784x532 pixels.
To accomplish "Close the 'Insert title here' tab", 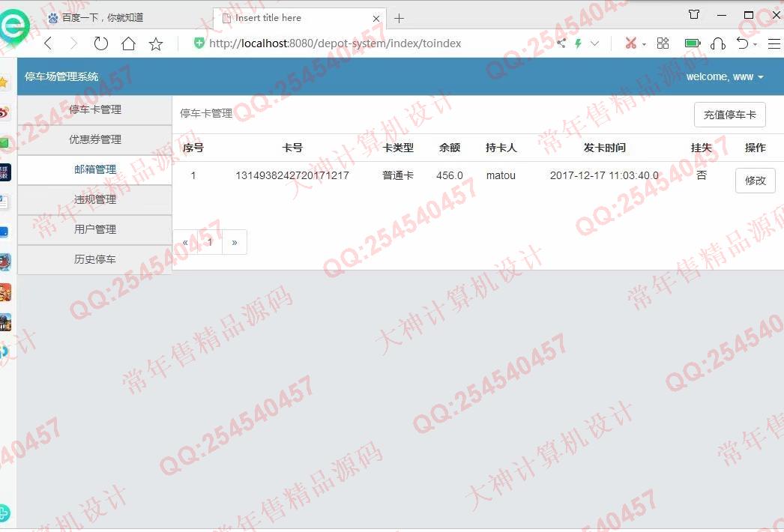I will tap(376, 19).
